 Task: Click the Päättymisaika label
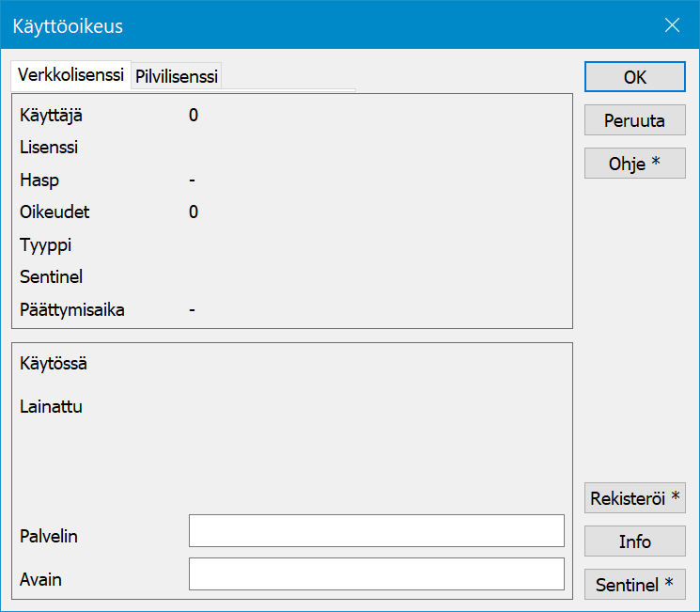tap(72, 309)
